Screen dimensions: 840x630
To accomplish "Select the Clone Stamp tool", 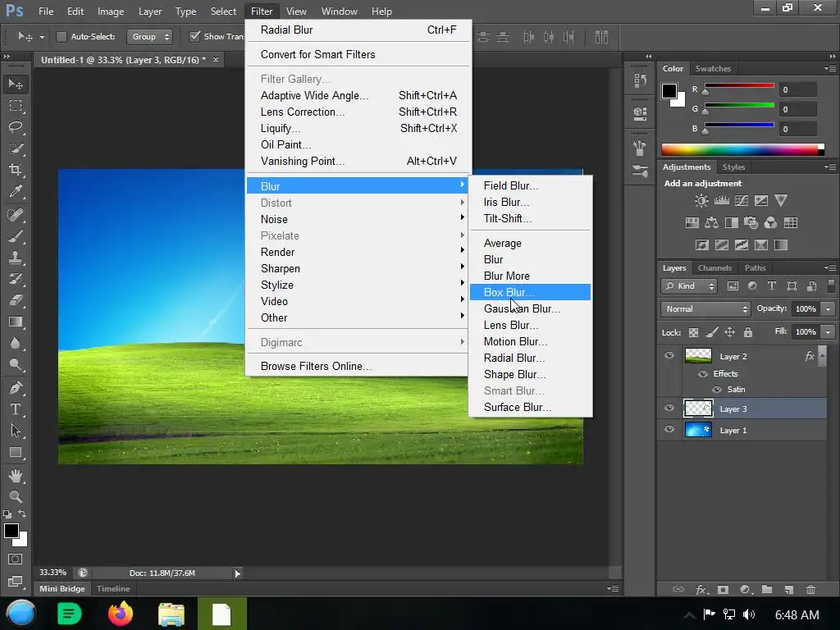I will pyautogui.click(x=16, y=257).
